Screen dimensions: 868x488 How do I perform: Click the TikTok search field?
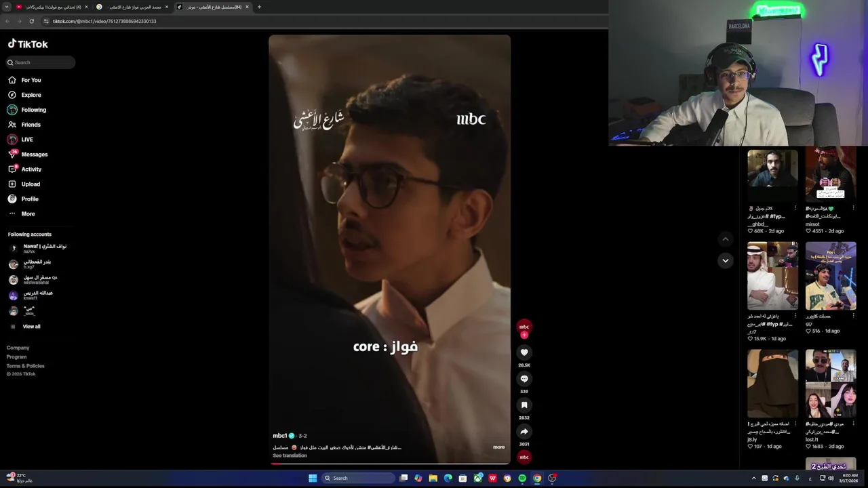(40, 62)
